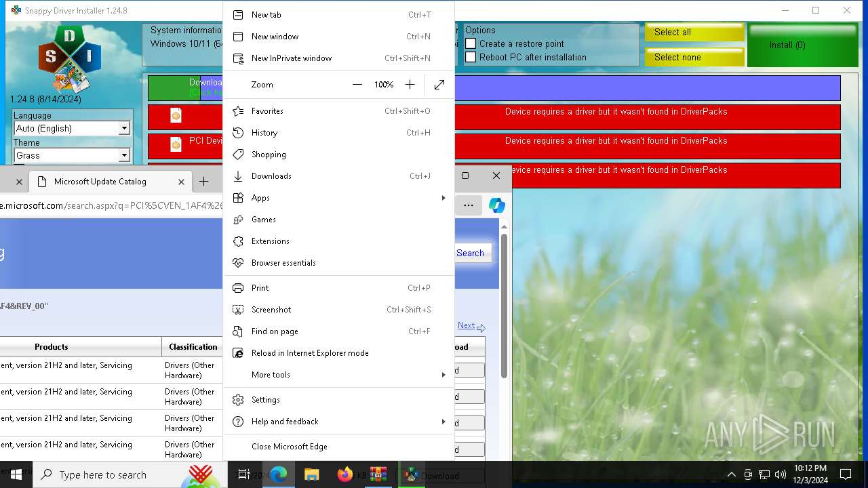Open New tab from Edge menu
This screenshot has height=488, width=868.
[338, 15]
